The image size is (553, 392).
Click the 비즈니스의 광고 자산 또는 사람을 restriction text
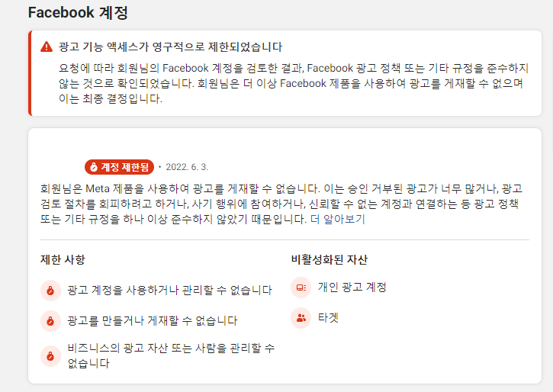(x=171, y=355)
